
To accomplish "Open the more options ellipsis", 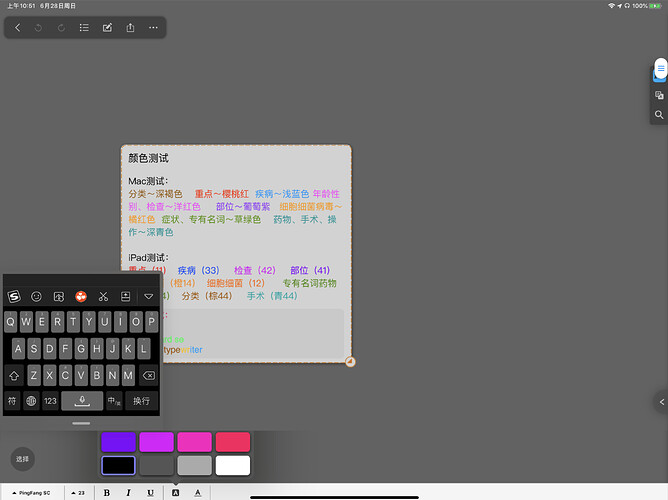I will (x=153, y=28).
